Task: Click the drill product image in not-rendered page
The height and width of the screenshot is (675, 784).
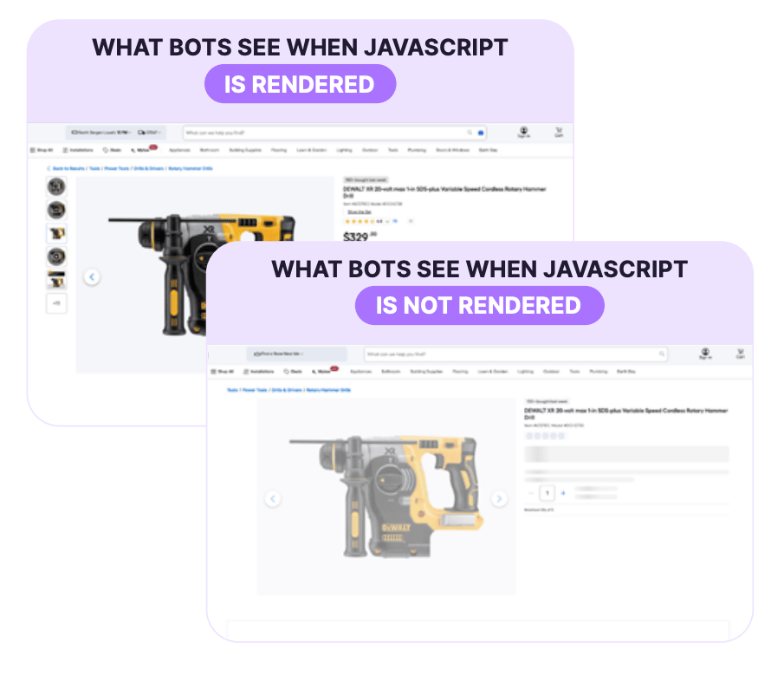Action: [x=386, y=497]
